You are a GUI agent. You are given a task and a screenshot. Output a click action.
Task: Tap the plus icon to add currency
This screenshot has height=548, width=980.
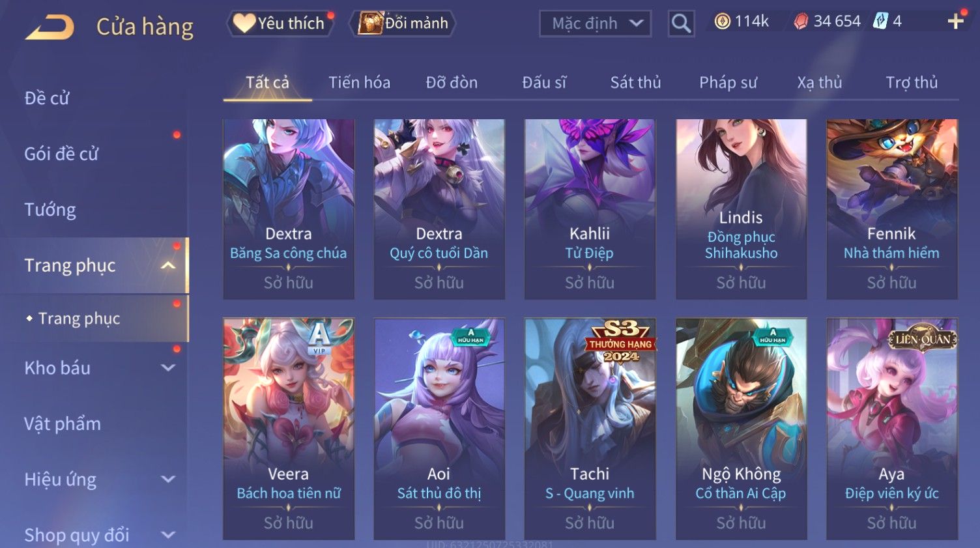coord(955,22)
